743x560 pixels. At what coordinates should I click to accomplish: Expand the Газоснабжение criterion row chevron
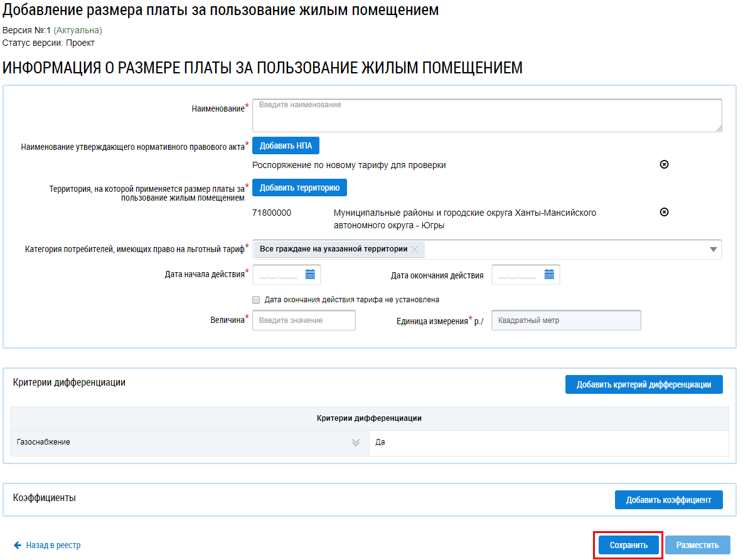(x=356, y=442)
